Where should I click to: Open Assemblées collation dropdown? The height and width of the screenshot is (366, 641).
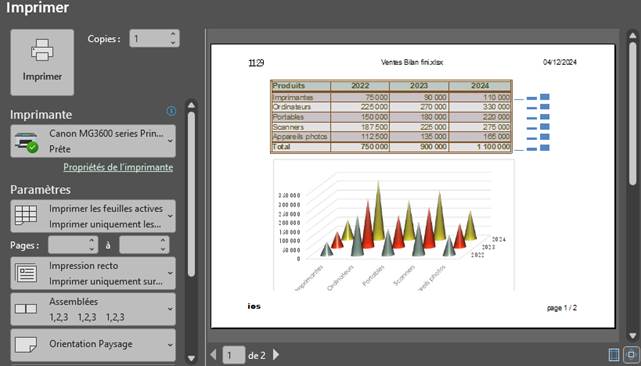93,309
